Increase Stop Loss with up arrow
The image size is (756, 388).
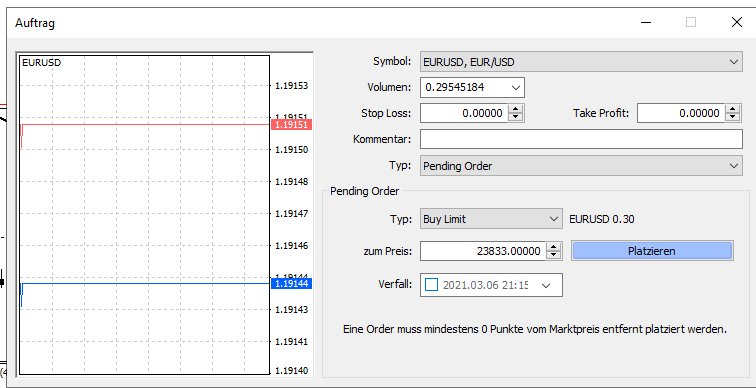point(516,109)
